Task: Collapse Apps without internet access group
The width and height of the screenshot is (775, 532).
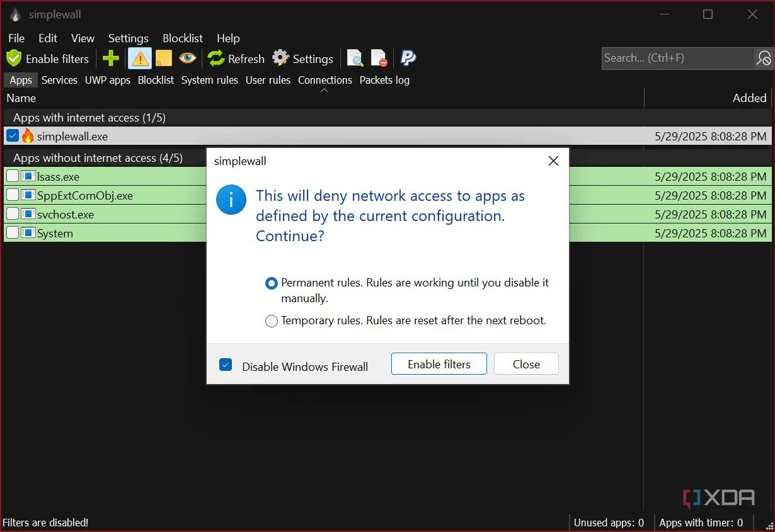Action: point(98,158)
